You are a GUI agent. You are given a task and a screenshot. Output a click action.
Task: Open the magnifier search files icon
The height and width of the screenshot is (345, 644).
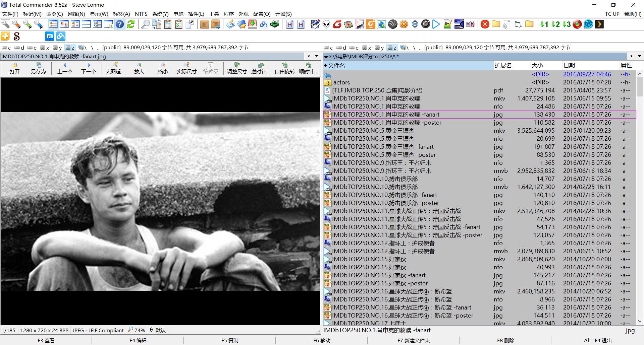145,24
